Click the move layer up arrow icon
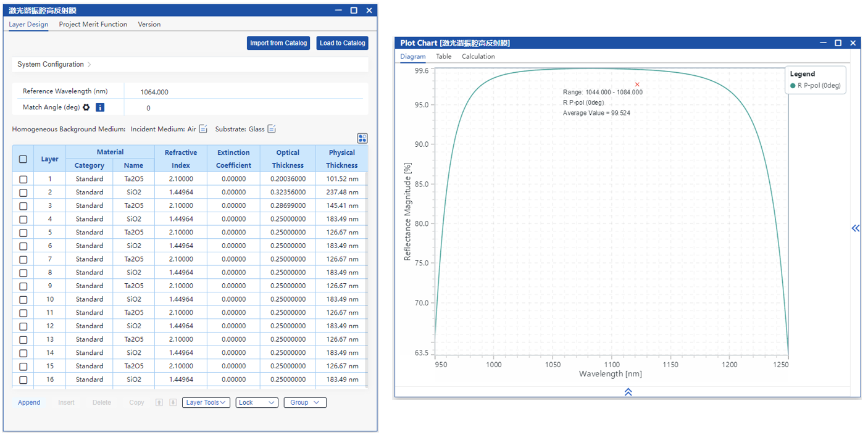Image resolution: width=868 pixels, height=435 pixels. (159, 402)
